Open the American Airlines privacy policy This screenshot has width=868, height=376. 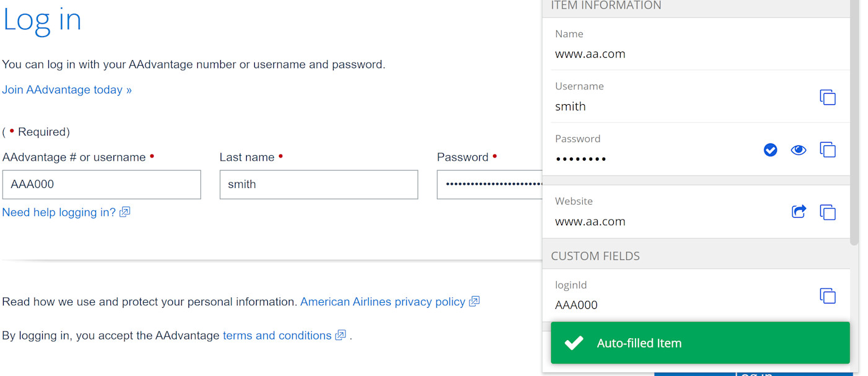pyautogui.click(x=383, y=301)
